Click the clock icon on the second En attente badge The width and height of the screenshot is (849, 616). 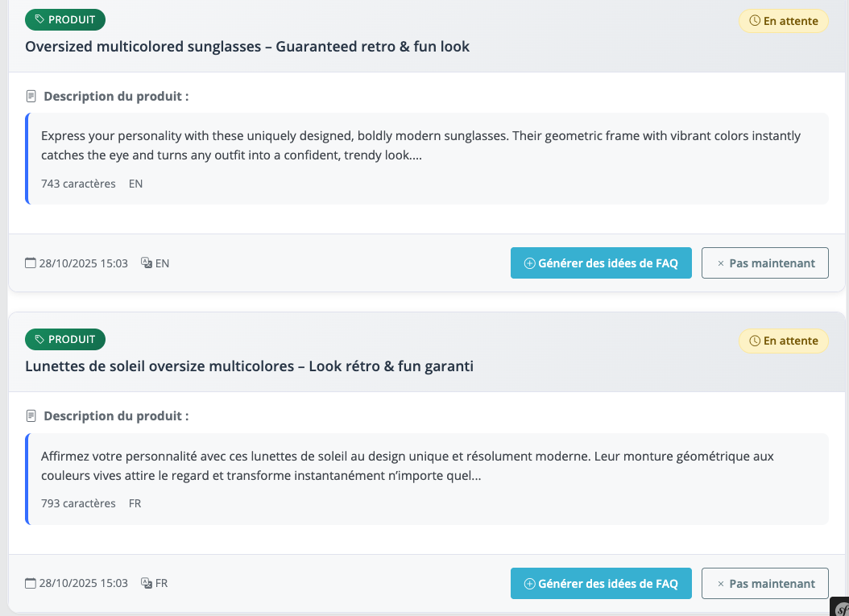click(755, 341)
